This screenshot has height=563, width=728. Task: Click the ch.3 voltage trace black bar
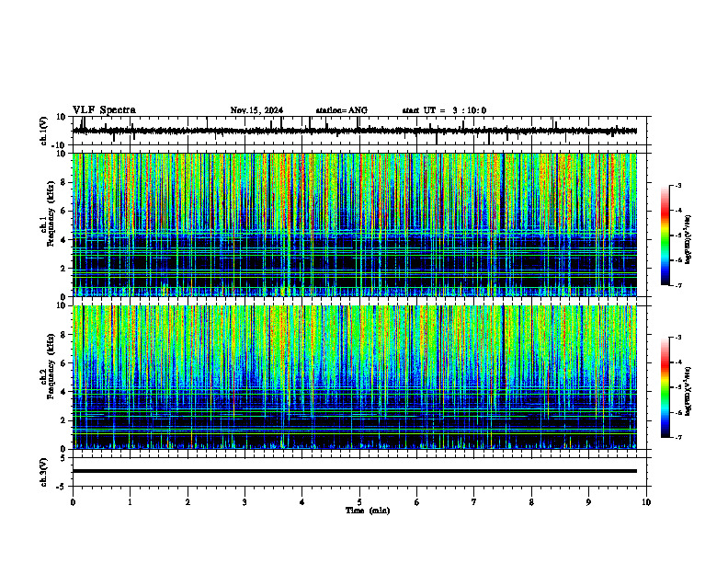[x=355, y=471]
